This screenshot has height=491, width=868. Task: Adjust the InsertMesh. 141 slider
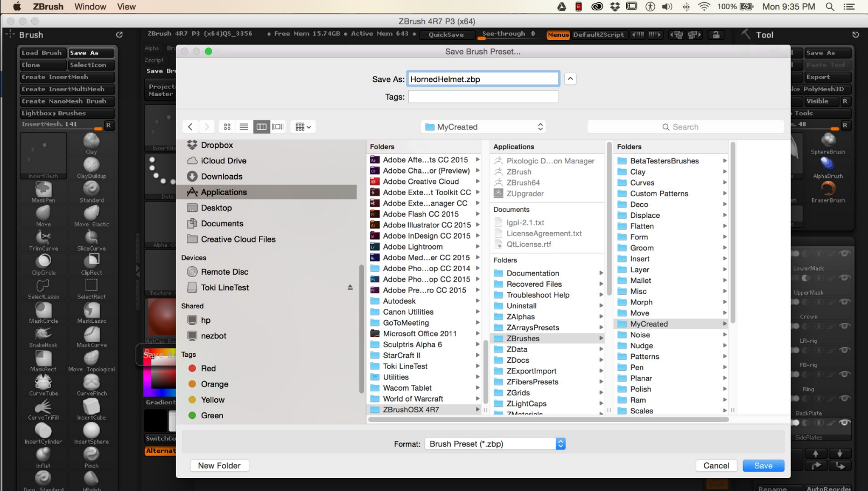tap(62, 125)
